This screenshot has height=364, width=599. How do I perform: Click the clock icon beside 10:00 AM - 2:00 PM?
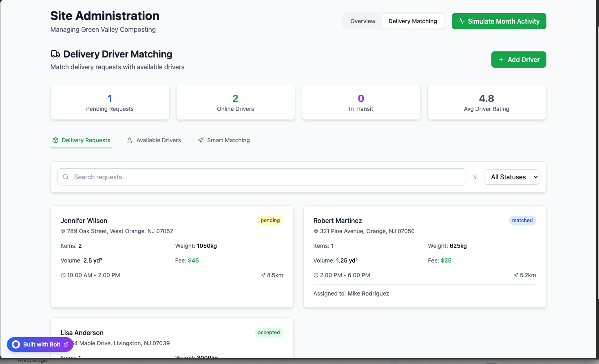pos(63,275)
